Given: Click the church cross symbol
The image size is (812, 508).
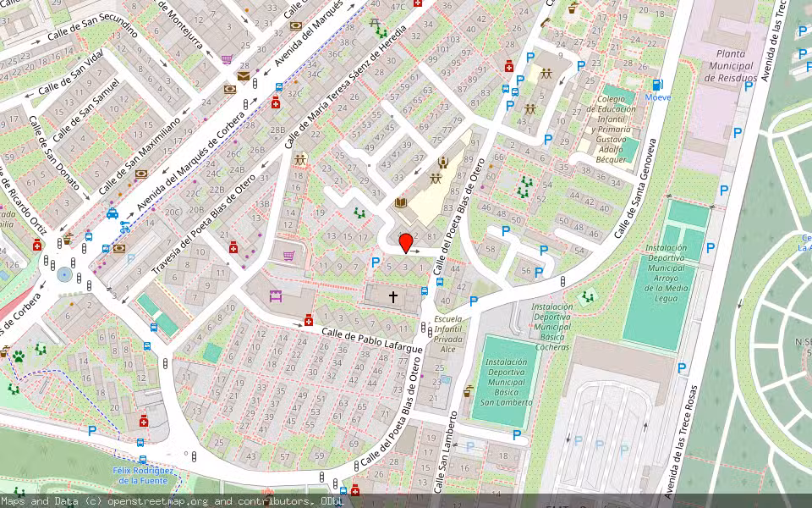Looking at the screenshot, I should [x=392, y=297].
